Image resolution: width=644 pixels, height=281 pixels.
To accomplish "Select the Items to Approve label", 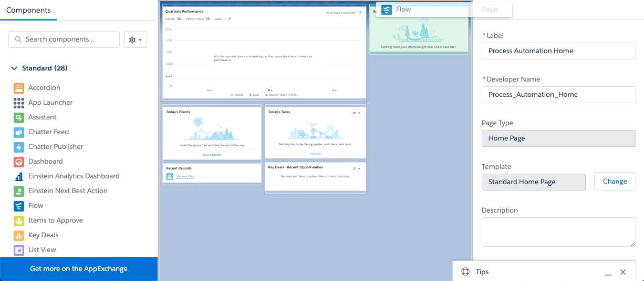I will pos(56,220).
